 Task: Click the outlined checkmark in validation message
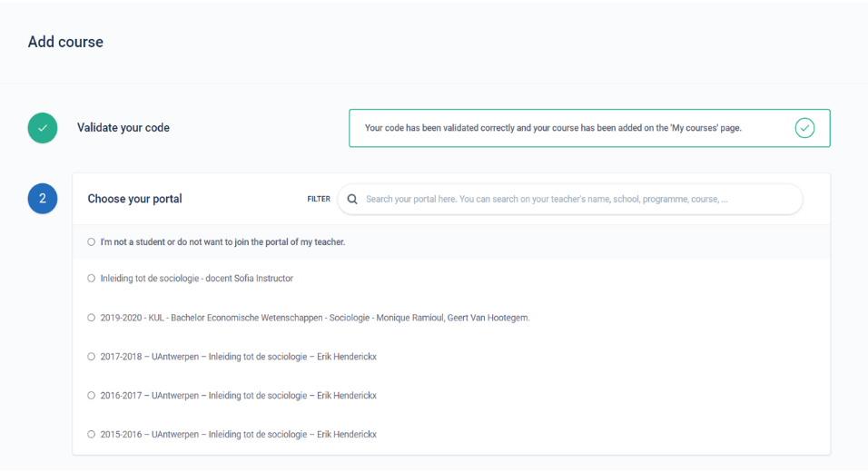804,128
